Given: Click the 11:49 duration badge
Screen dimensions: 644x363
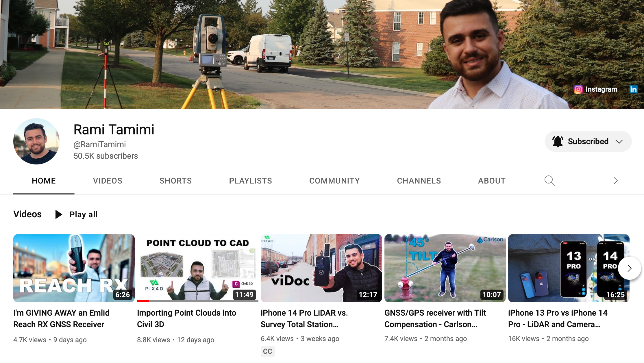Looking at the screenshot, I should (x=244, y=295).
